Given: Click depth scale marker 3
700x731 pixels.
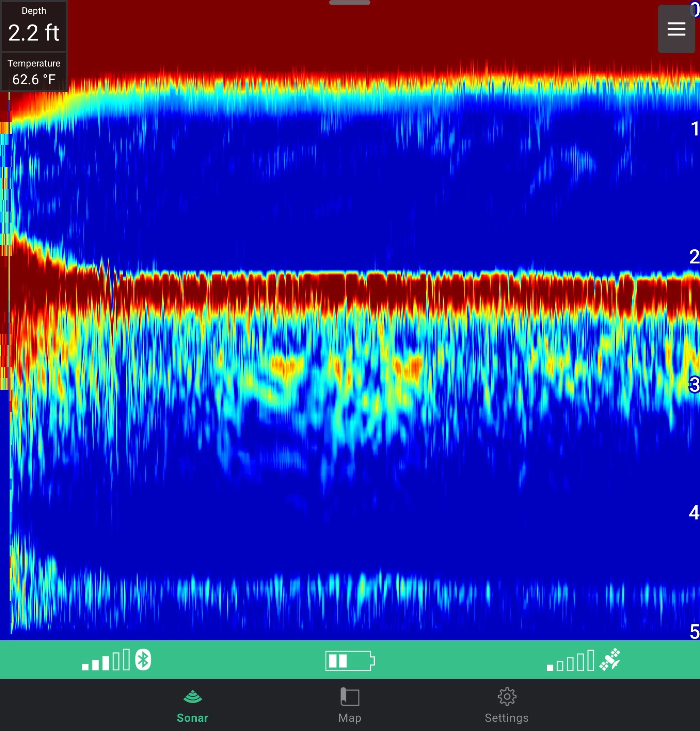Looking at the screenshot, I should tap(694, 384).
